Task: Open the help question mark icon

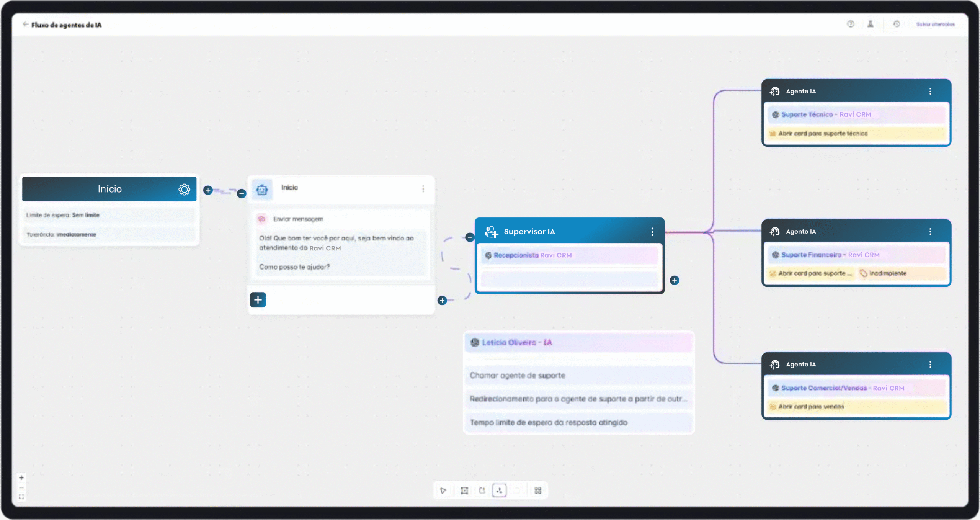Action: pyautogui.click(x=850, y=24)
